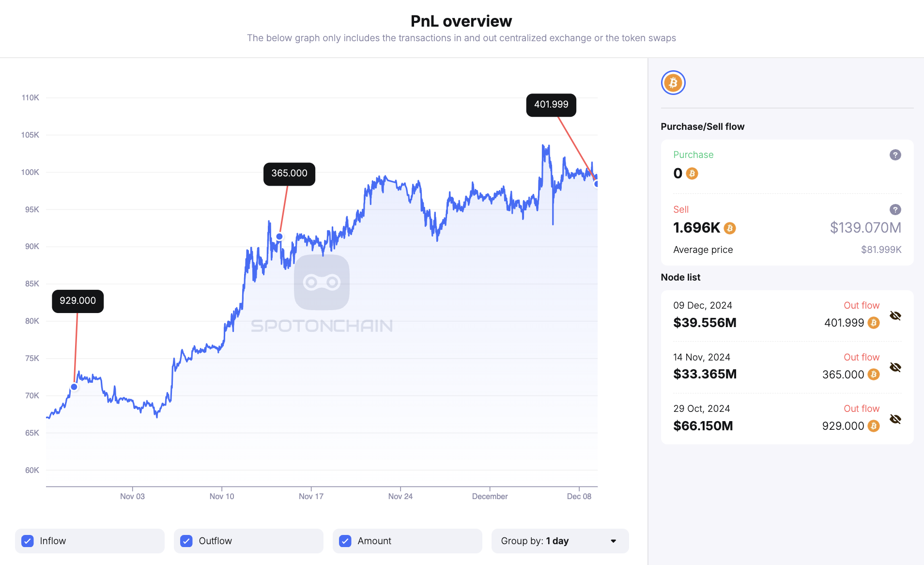Click Bitcoin coin icon beside Purchase 0
This screenshot has height=565, width=924.
click(692, 173)
